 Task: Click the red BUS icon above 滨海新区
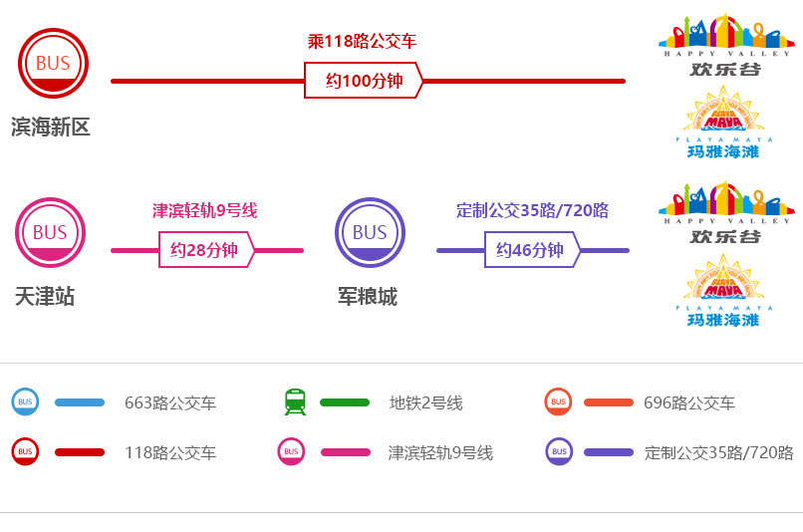53,63
